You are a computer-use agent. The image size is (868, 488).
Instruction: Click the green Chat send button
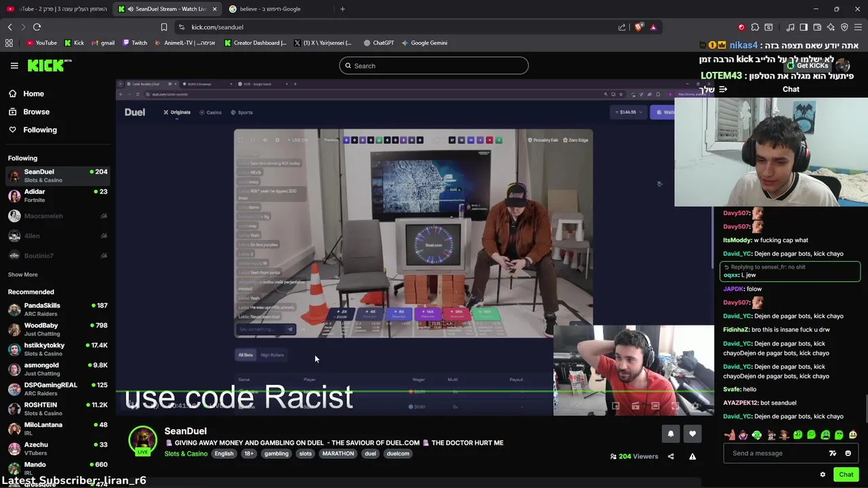pyautogui.click(x=846, y=474)
